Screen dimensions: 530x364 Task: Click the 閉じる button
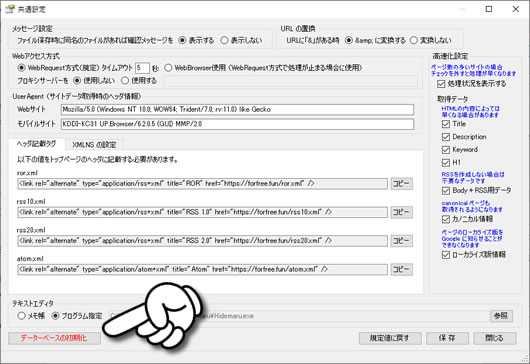(495, 338)
